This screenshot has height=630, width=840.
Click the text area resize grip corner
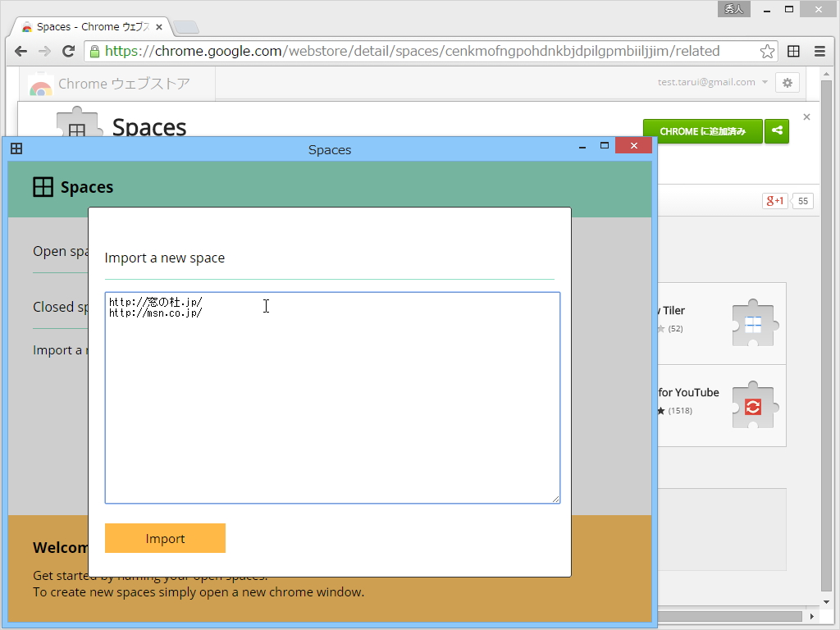pos(555,499)
